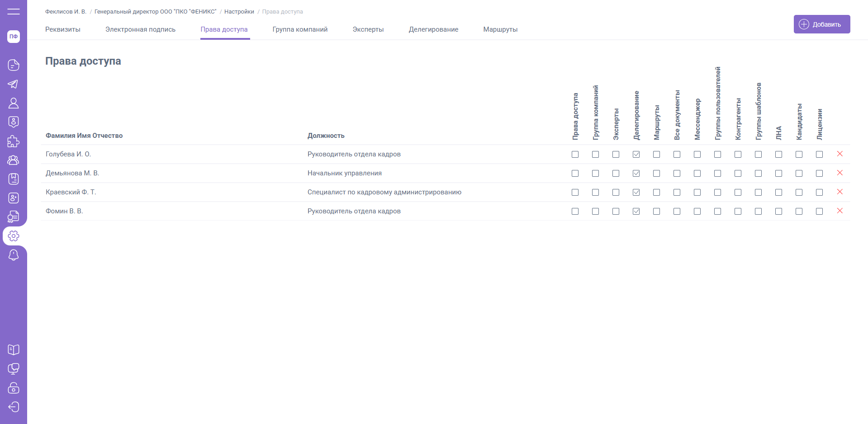Click the paper plane send icon
This screenshot has height=424, width=868.
(14, 84)
